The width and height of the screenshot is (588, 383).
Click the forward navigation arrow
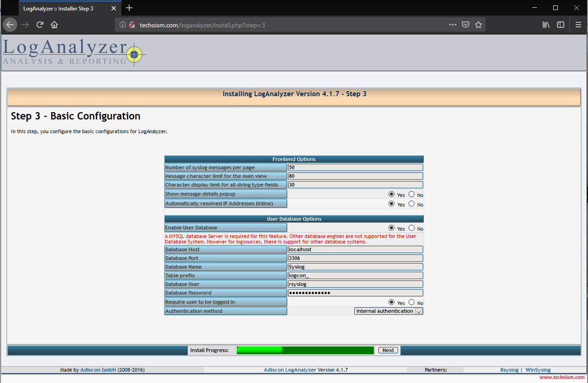(x=25, y=25)
